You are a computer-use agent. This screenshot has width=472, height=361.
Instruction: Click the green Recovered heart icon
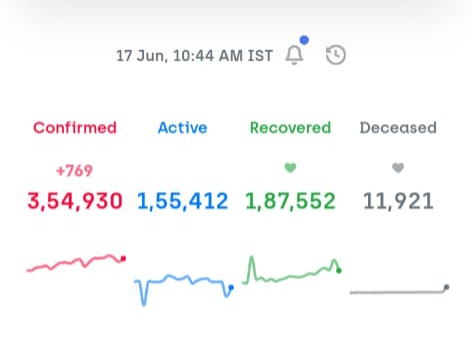[290, 168]
